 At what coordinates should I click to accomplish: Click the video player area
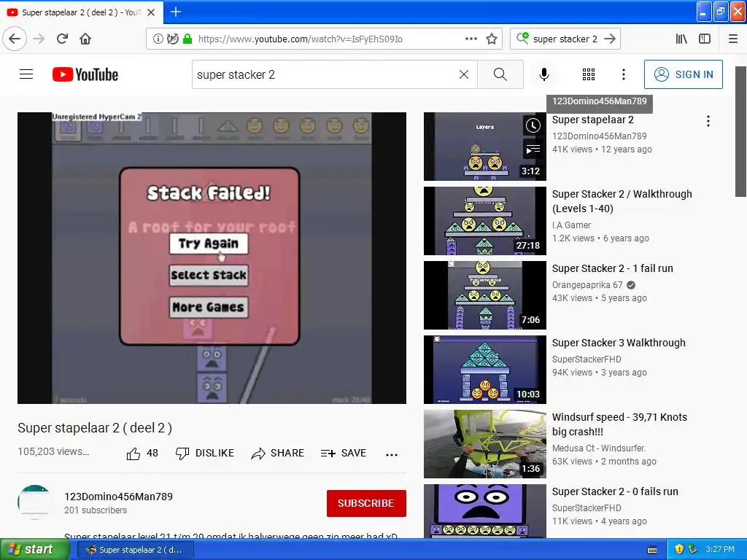click(212, 258)
